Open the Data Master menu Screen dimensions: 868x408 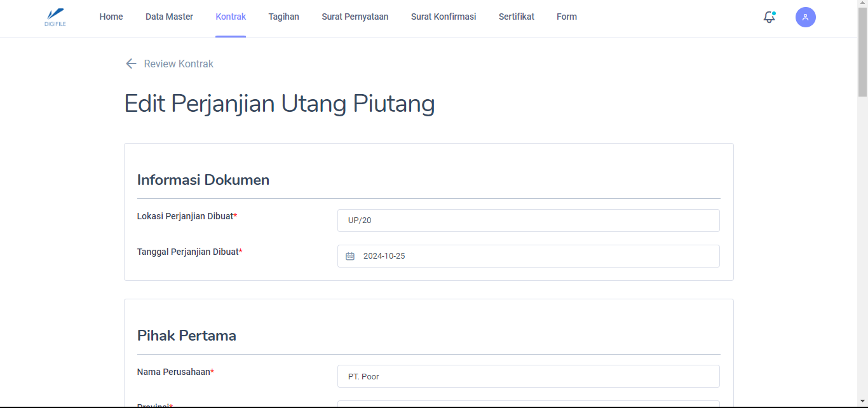pos(169,17)
